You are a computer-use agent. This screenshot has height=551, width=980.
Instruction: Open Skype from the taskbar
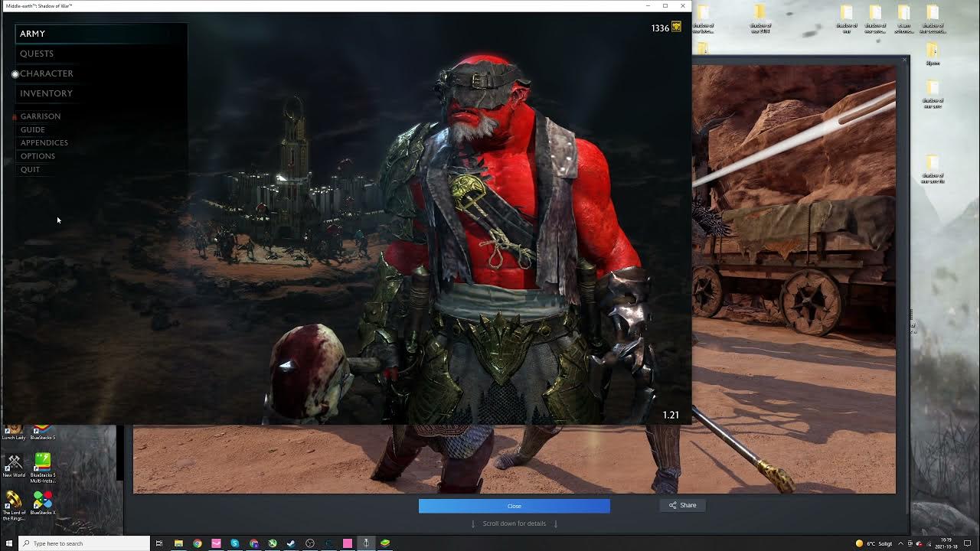coord(235,543)
